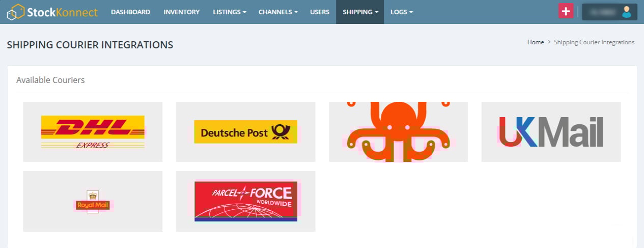Click the Shipping Courier Integrations breadcrumb
Viewport: 644px width, 248px height.
tap(594, 42)
